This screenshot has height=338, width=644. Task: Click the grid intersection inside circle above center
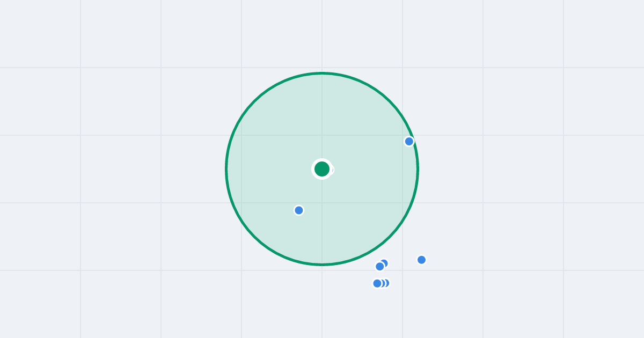(x=322, y=135)
